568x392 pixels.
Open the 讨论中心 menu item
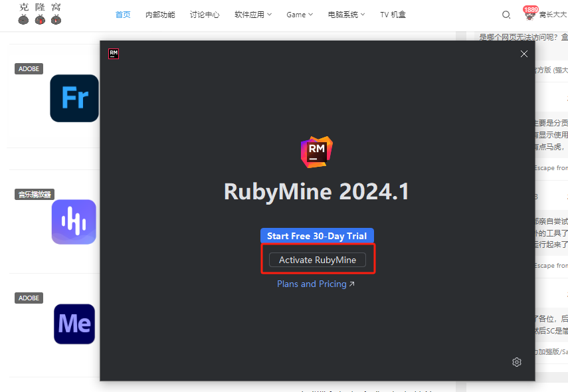(x=205, y=15)
